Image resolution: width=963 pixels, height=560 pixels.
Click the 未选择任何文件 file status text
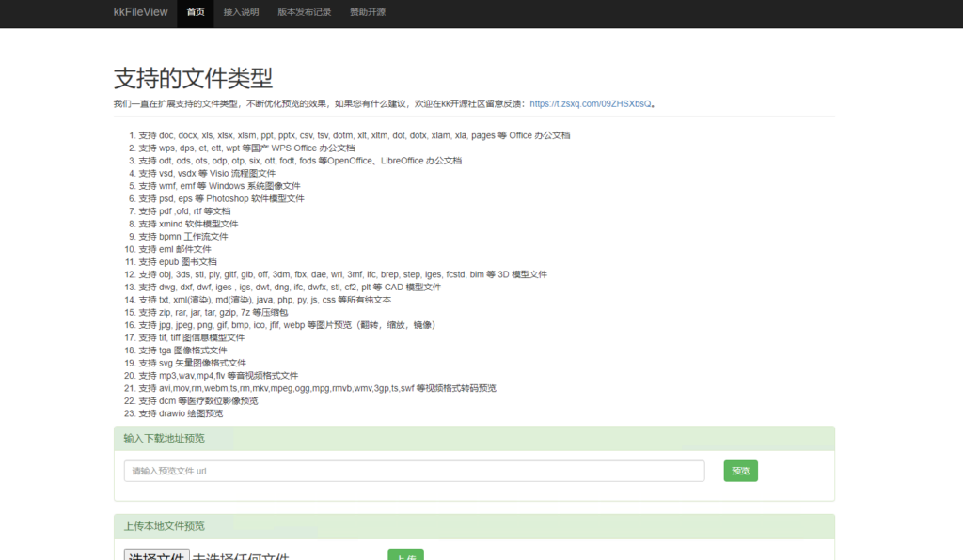click(240, 555)
